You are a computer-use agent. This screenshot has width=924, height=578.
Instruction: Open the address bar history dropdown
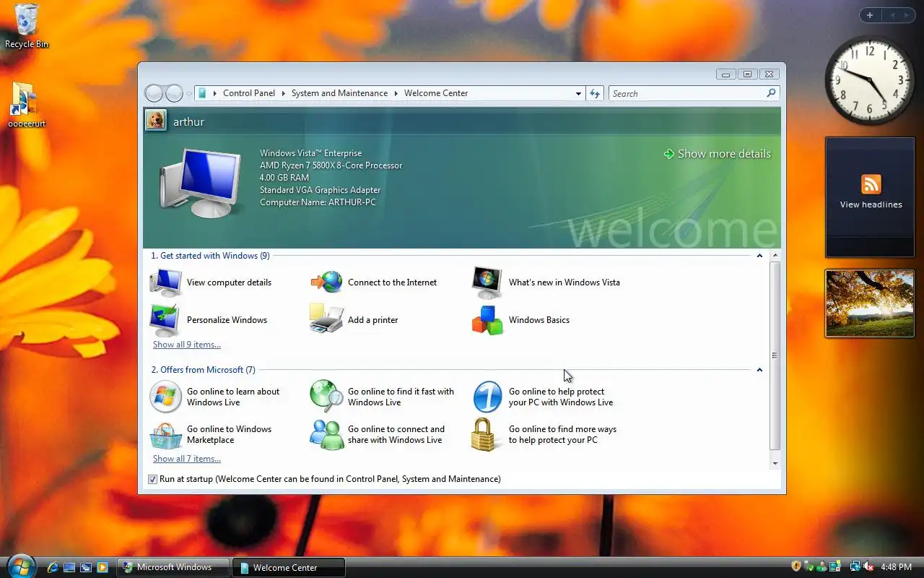[578, 93]
